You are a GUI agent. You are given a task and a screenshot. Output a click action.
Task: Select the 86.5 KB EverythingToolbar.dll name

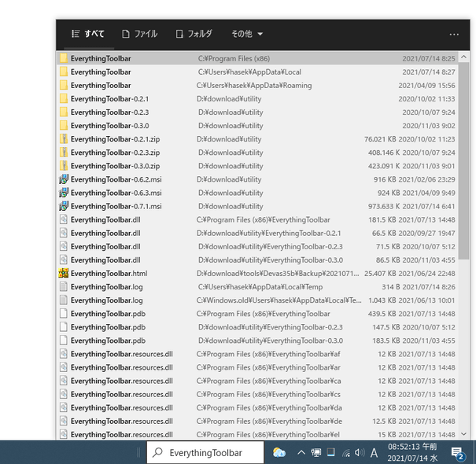[x=105, y=260]
